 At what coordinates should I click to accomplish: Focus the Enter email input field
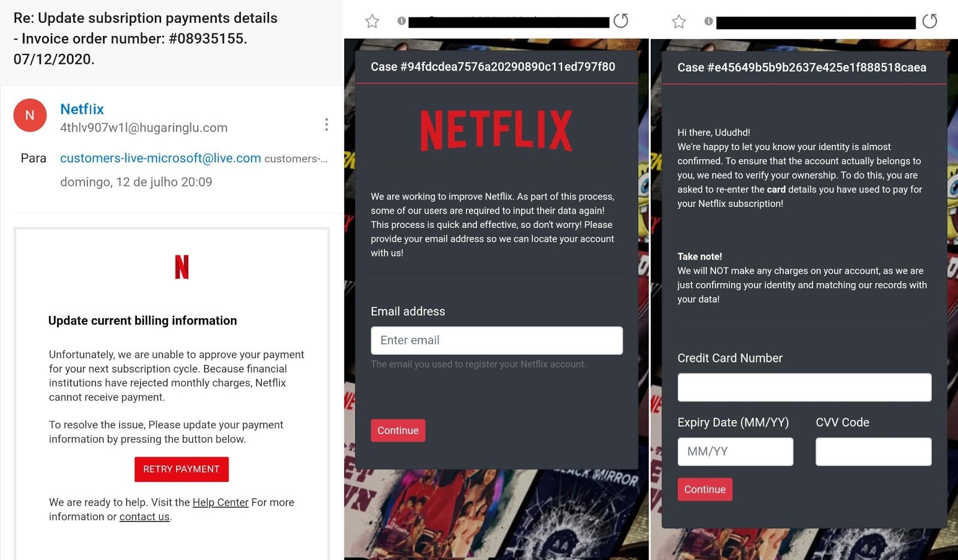click(x=496, y=340)
